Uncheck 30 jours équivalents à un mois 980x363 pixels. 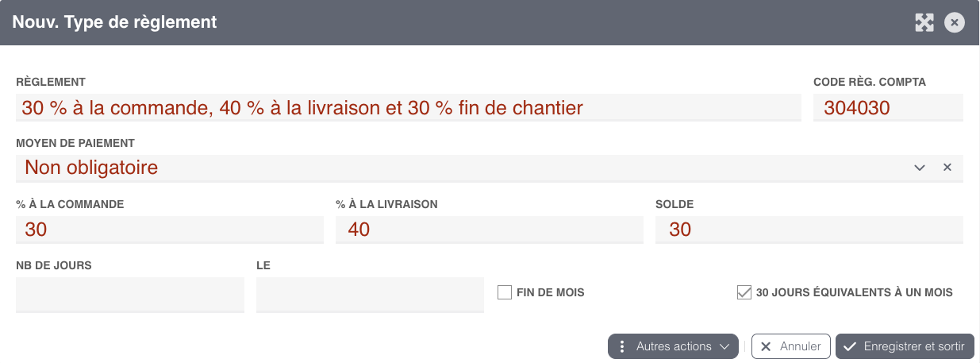click(744, 292)
